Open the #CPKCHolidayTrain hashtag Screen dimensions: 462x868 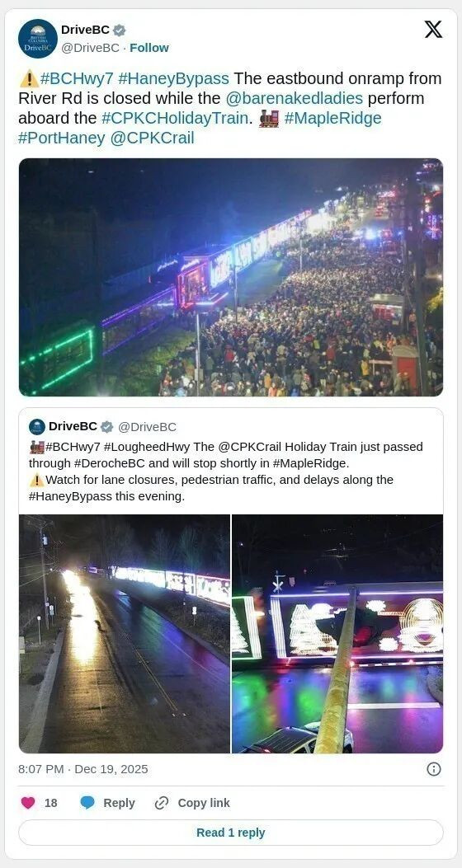(x=175, y=119)
